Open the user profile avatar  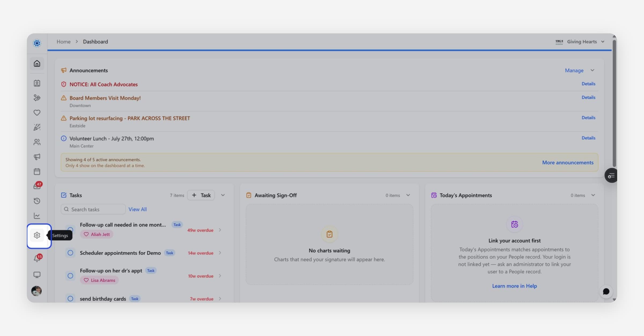[x=36, y=291]
